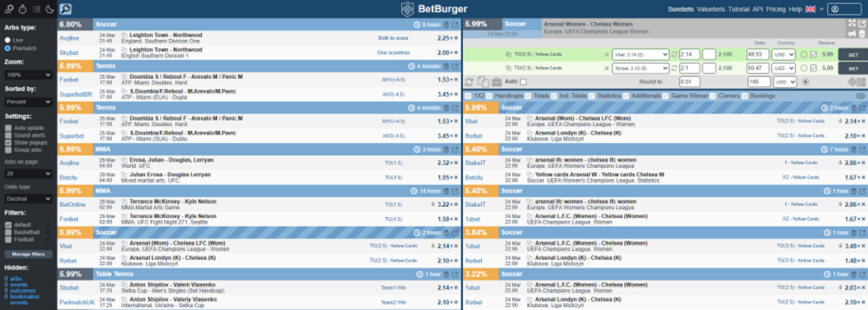This screenshot has width=868, height=310.
Task: Click the stopwatch icon in top-left toolbar
Action: pos(22,9)
